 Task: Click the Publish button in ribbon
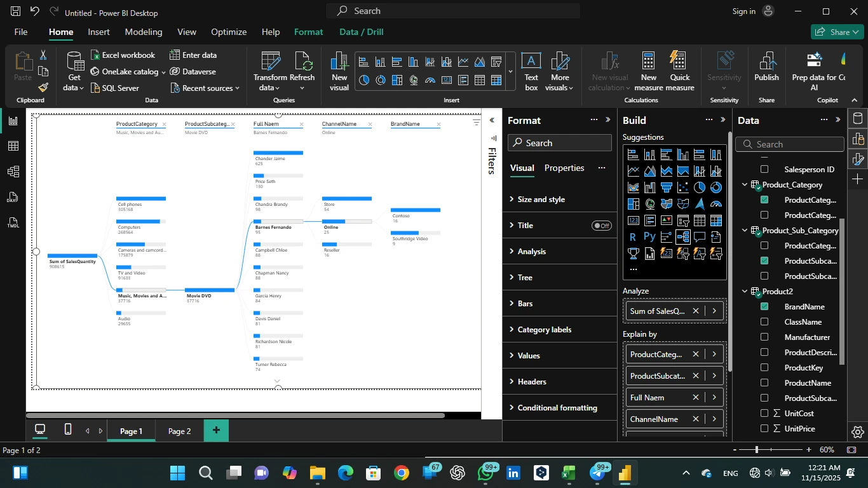coord(766,67)
